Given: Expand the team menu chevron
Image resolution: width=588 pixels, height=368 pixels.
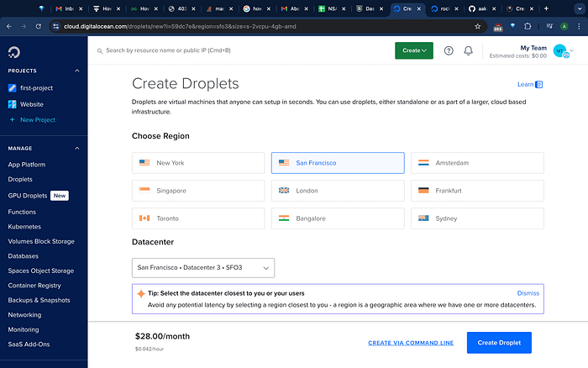Looking at the screenshot, I should [572, 50].
